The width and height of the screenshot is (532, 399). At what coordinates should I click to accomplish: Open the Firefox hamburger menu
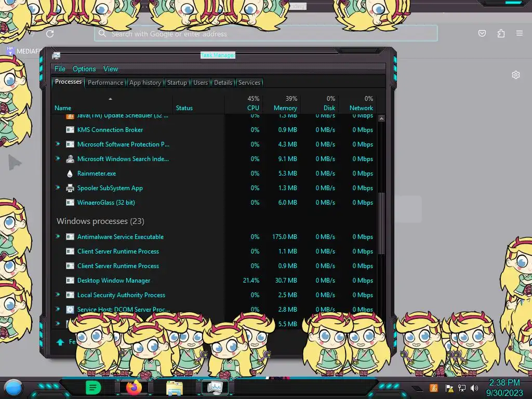(520, 33)
